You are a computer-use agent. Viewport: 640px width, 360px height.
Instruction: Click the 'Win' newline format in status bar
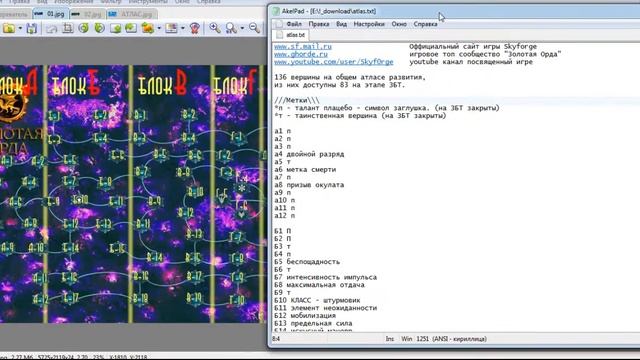407,339
